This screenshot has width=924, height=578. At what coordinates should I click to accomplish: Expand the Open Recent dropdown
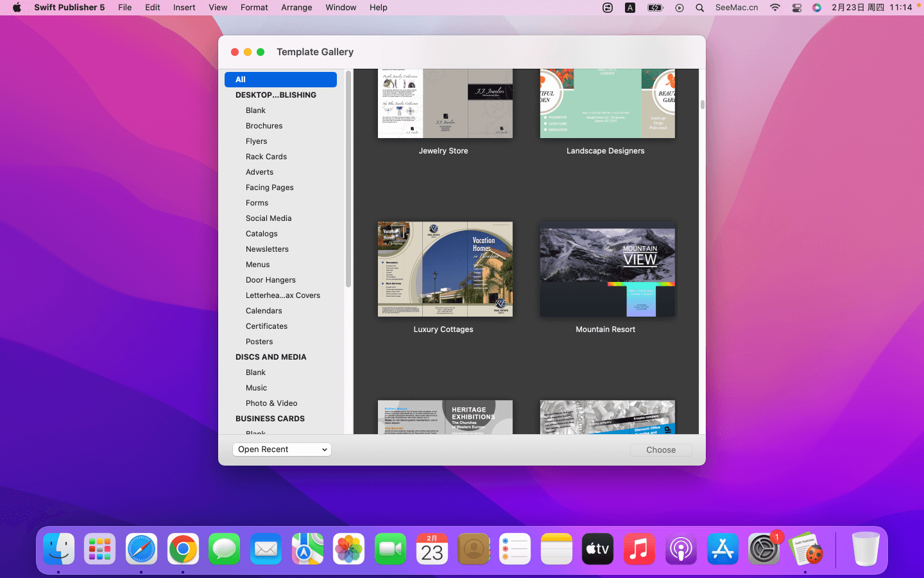point(282,450)
